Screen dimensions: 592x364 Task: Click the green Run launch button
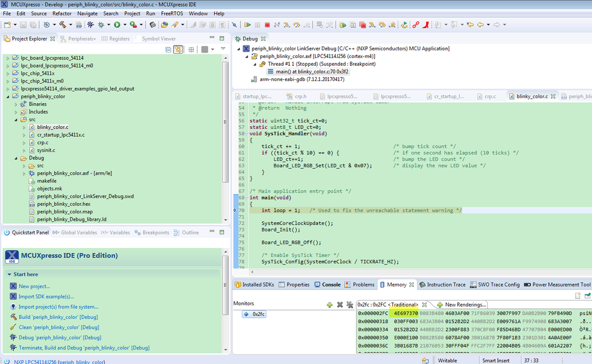[x=117, y=25]
